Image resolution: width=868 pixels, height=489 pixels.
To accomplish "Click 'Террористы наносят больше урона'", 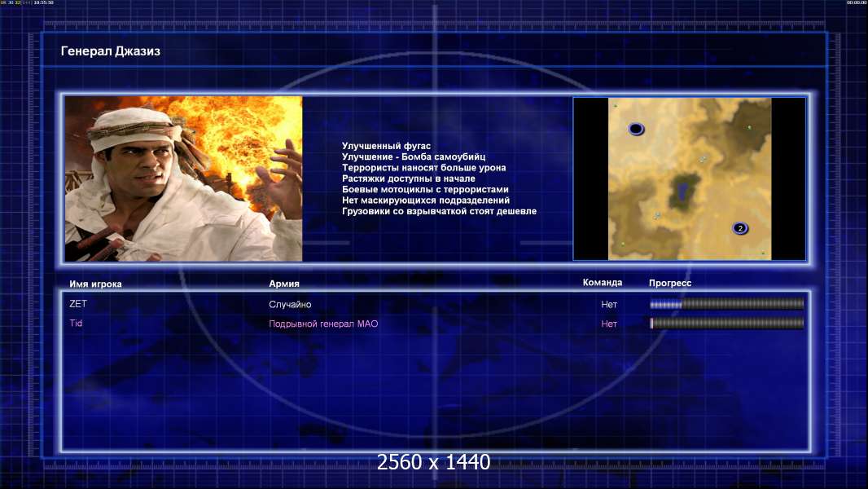I will tap(423, 168).
